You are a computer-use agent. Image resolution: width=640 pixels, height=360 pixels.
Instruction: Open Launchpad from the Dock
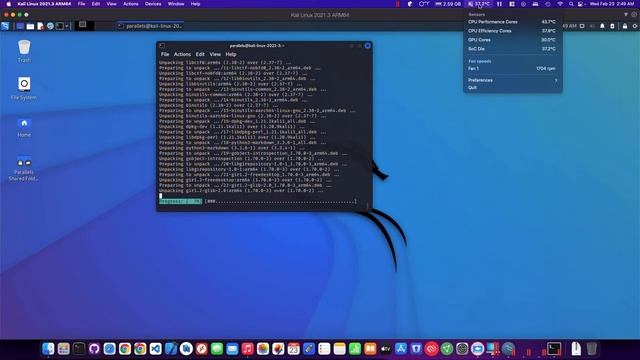click(64, 349)
